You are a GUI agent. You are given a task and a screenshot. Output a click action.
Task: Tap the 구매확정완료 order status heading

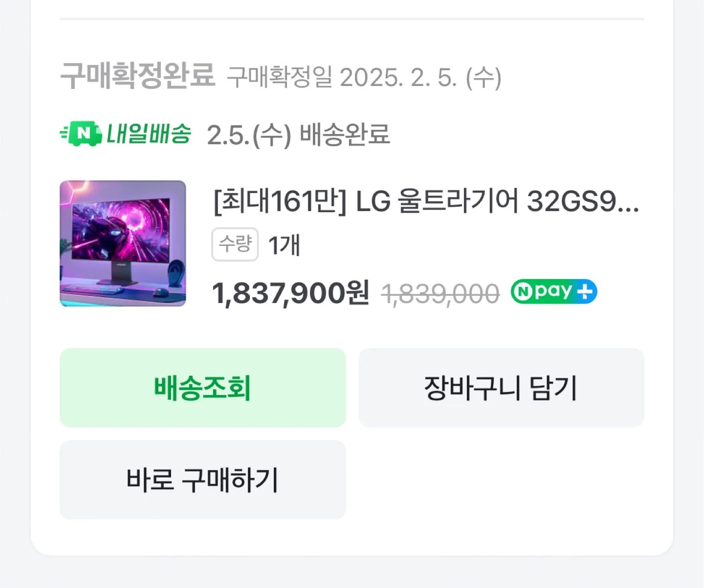click(137, 76)
